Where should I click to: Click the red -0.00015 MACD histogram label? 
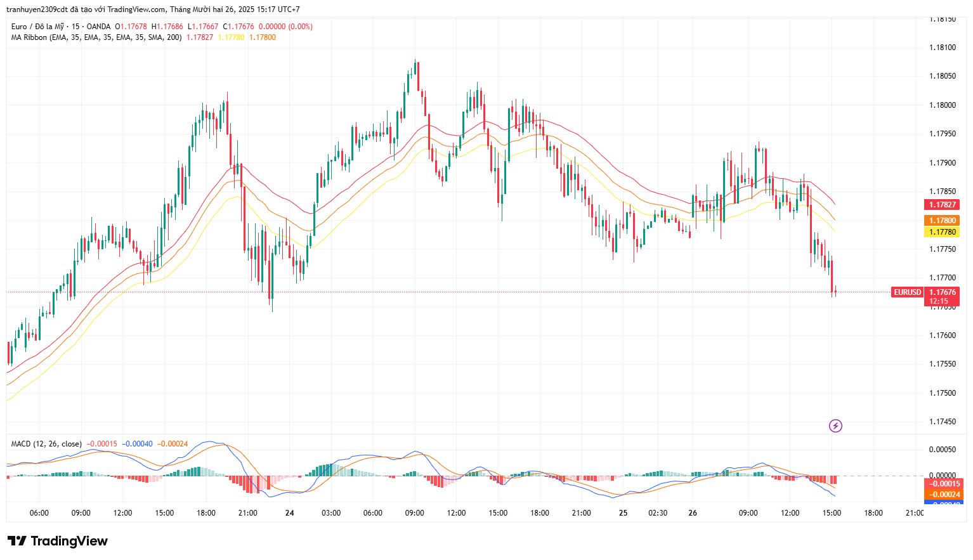point(945,484)
